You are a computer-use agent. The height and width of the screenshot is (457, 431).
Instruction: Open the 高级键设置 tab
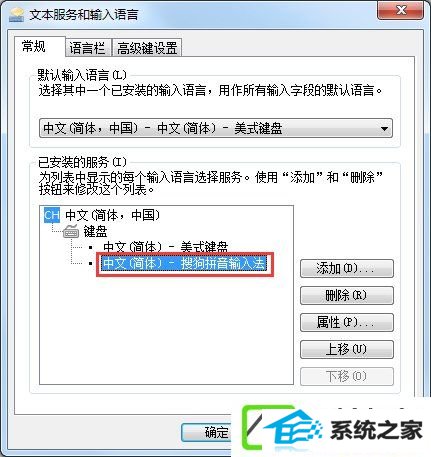click(147, 48)
